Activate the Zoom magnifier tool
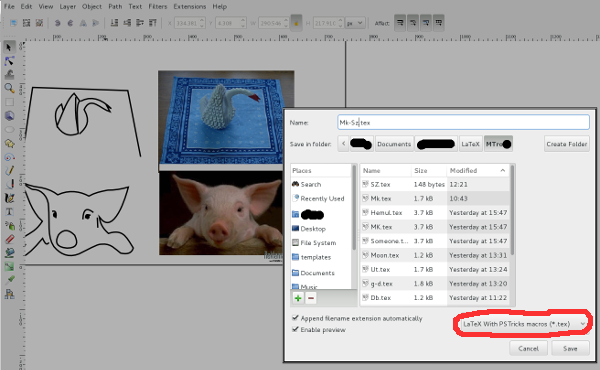 9,88
